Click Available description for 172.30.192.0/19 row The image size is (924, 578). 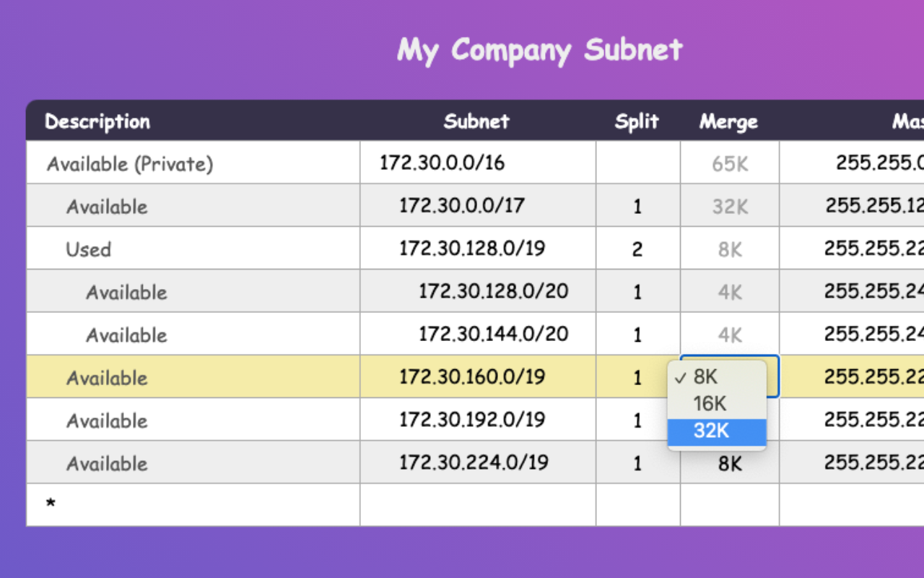click(x=193, y=420)
